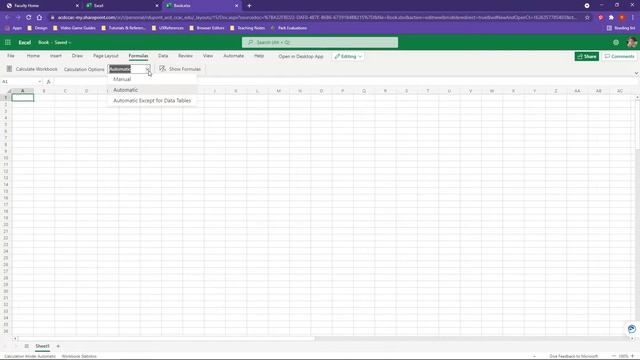The image size is (640, 360).
Task: Switch to the View ribbon tab
Action: click(x=208, y=56)
